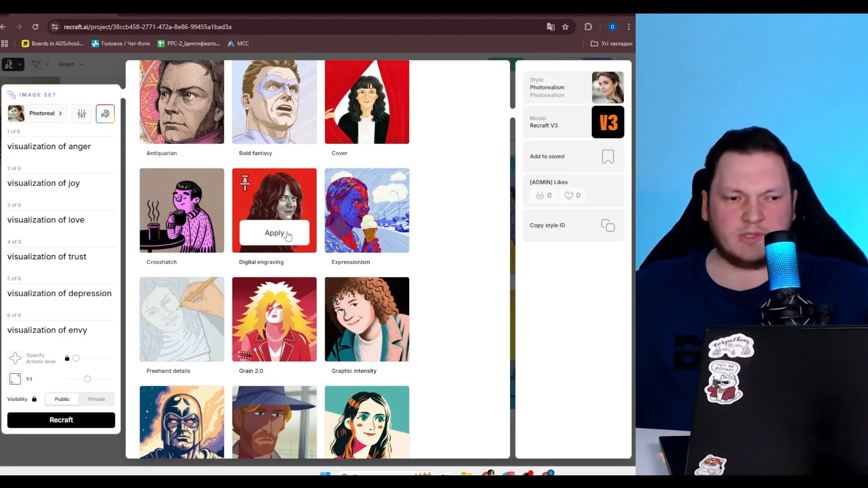Apply the Digital engraving style

[x=274, y=233]
